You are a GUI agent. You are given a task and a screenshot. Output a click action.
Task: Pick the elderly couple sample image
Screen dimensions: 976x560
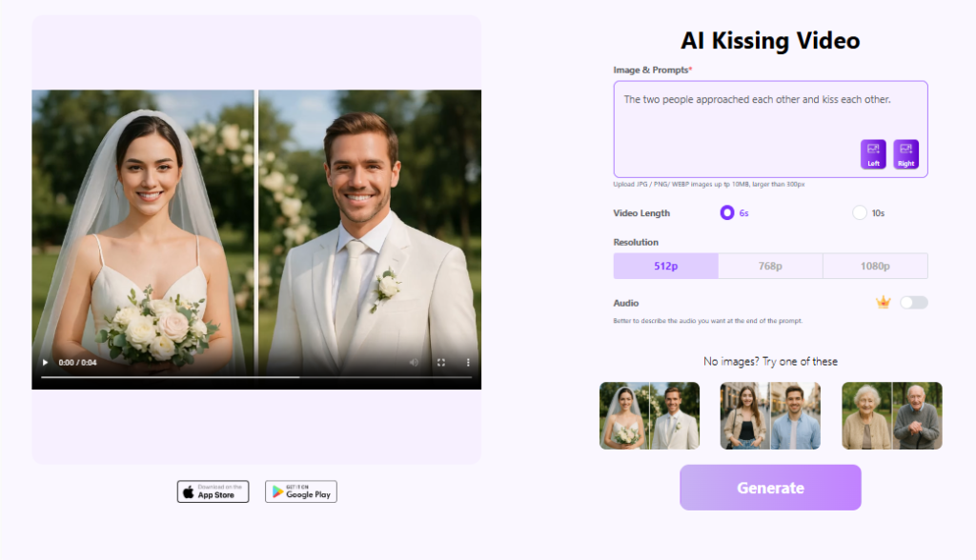(x=891, y=416)
